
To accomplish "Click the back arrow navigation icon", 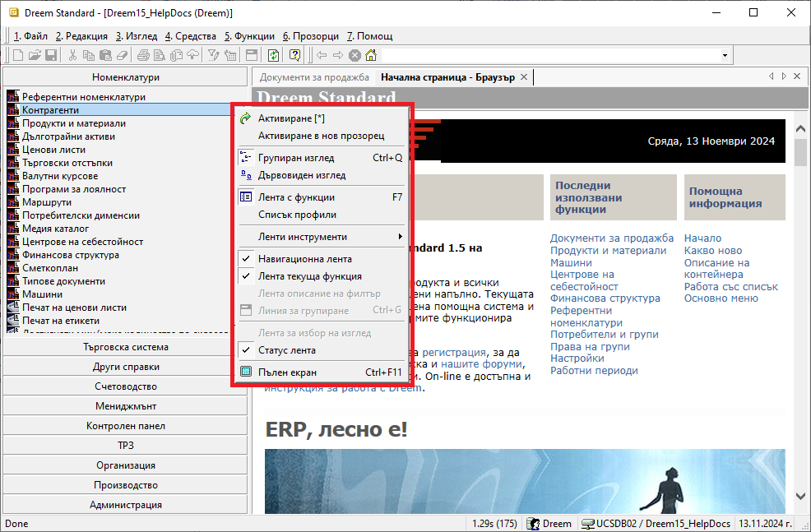I will (x=322, y=55).
